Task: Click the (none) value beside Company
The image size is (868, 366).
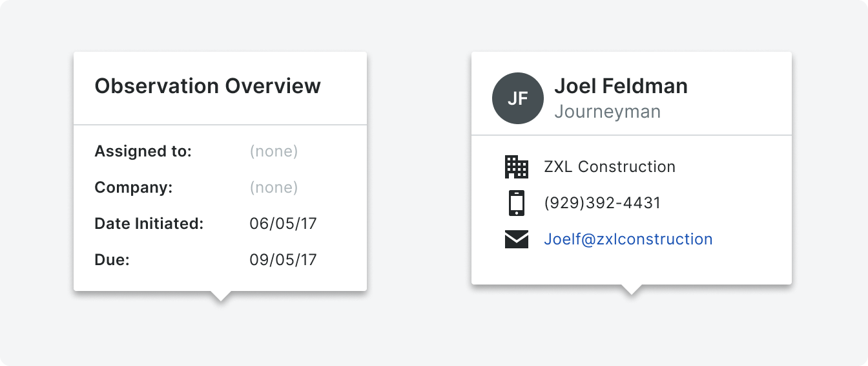Action: (x=274, y=188)
